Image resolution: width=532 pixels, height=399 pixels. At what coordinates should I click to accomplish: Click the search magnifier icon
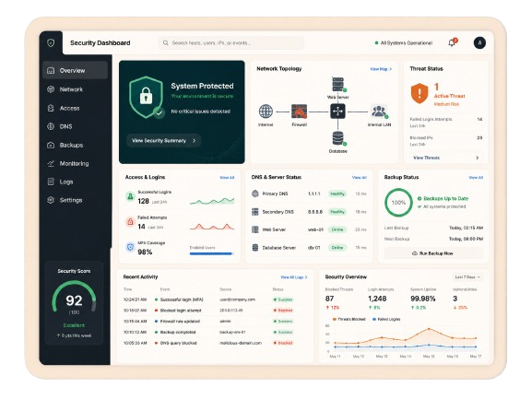[166, 43]
